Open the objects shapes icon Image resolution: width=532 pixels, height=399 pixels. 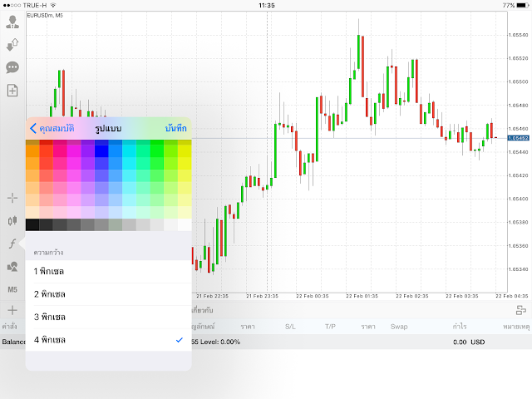point(12,267)
